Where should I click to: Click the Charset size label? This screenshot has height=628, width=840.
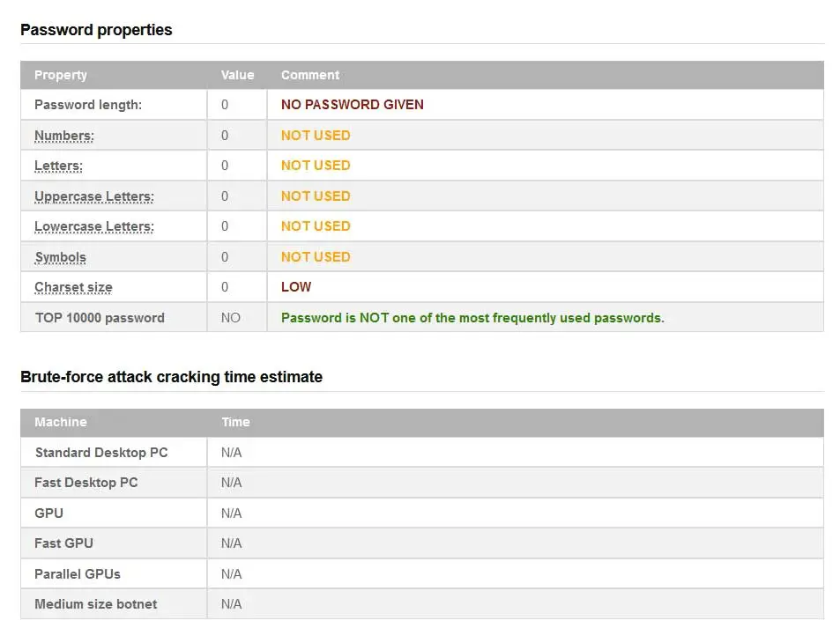click(73, 287)
